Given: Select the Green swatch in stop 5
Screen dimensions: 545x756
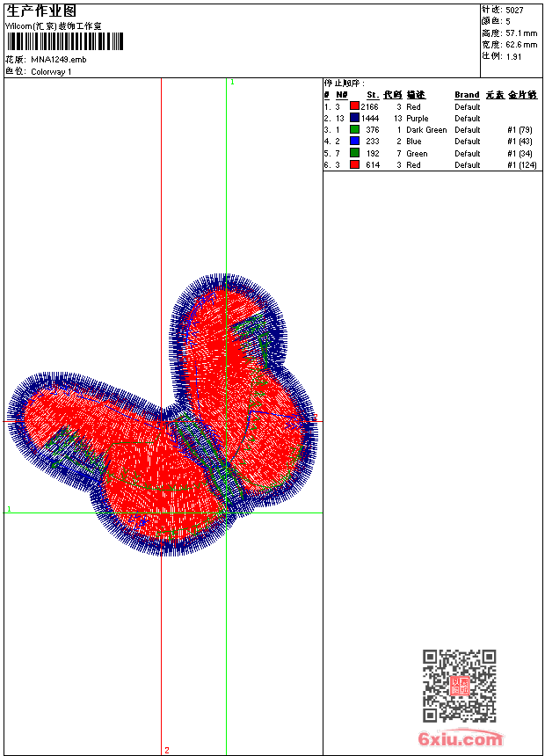Looking at the screenshot, I should pyautogui.click(x=354, y=153).
